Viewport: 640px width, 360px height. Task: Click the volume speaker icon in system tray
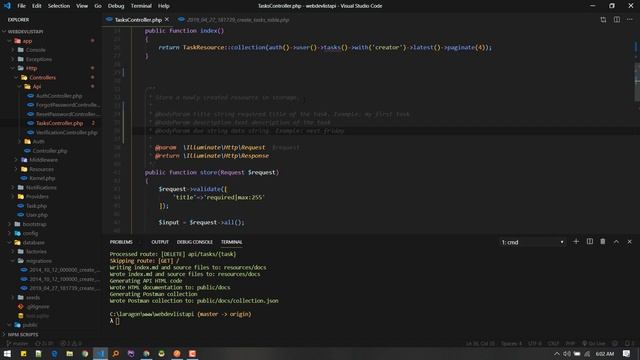pos(567,353)
